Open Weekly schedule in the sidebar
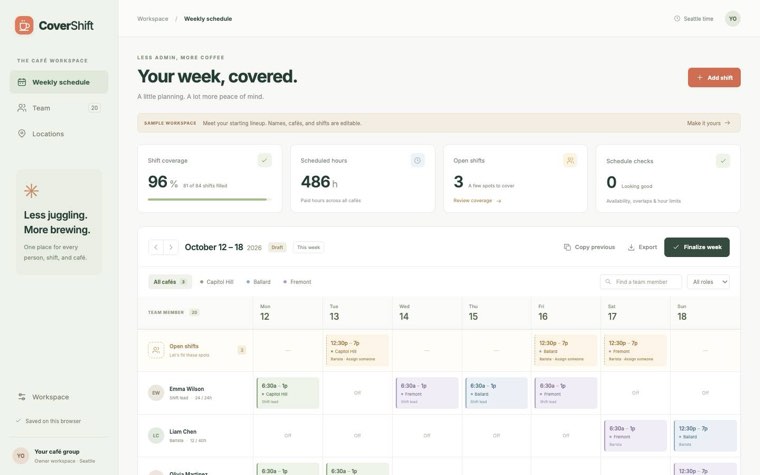The height and width of the screenshot is (475, 760). pos(59,82)
